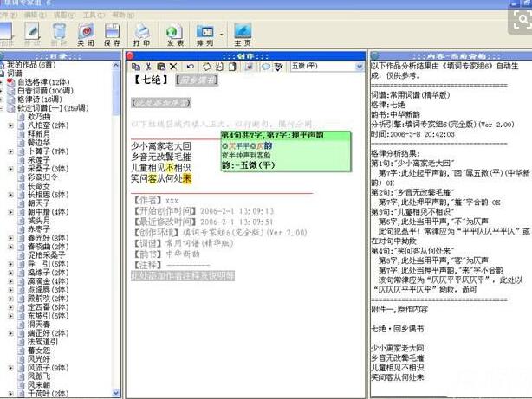Click the highlighted character 来 in the poem
Screen dimensions: 532x399
[x=187, y=178]
